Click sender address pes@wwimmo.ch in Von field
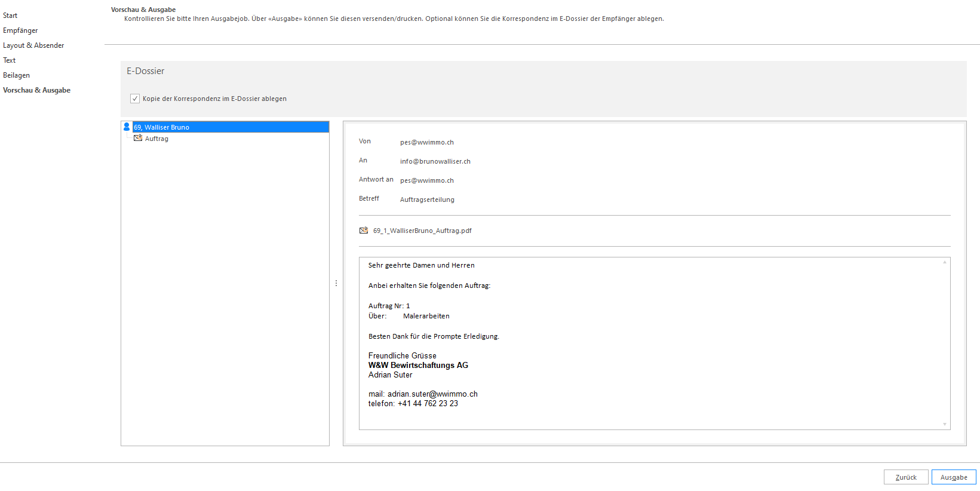Screen dimensions: 980x491 pos(427,142)
